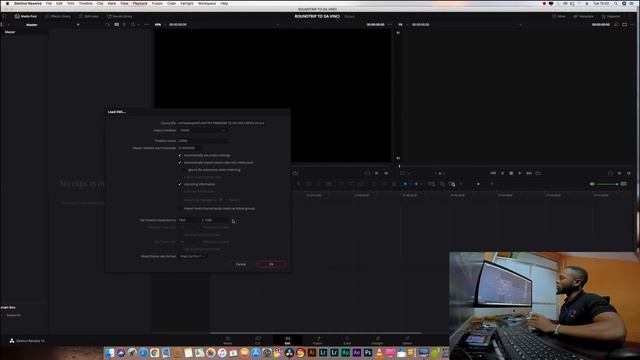
Task: Click Ok in the Load XML dialog
Action: 271,264
